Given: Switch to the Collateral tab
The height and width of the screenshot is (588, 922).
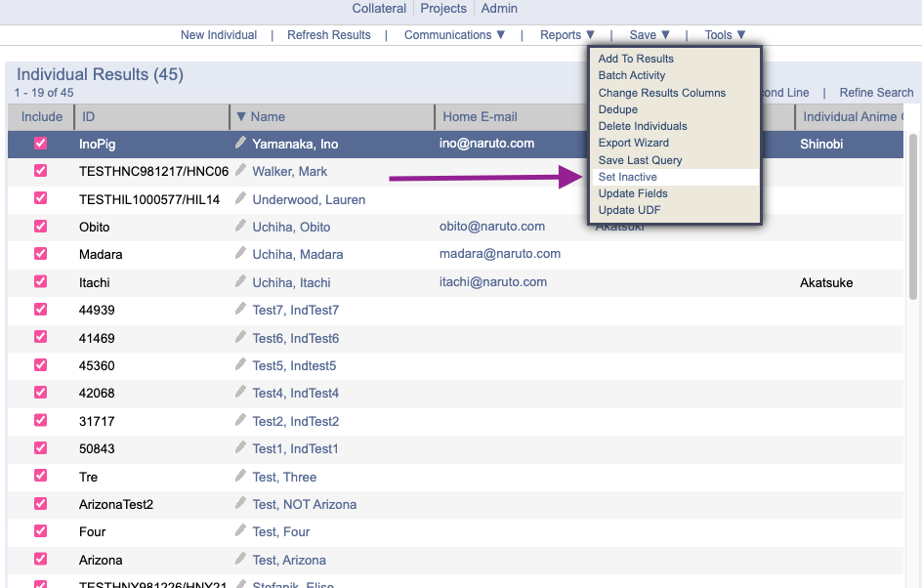Looking at the screenshot, I should click(x=379, y=9).
